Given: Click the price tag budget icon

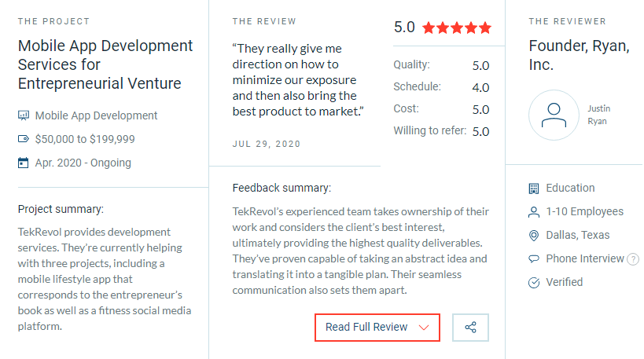Looking at the screenshot, I should click(x=24, y=139).
